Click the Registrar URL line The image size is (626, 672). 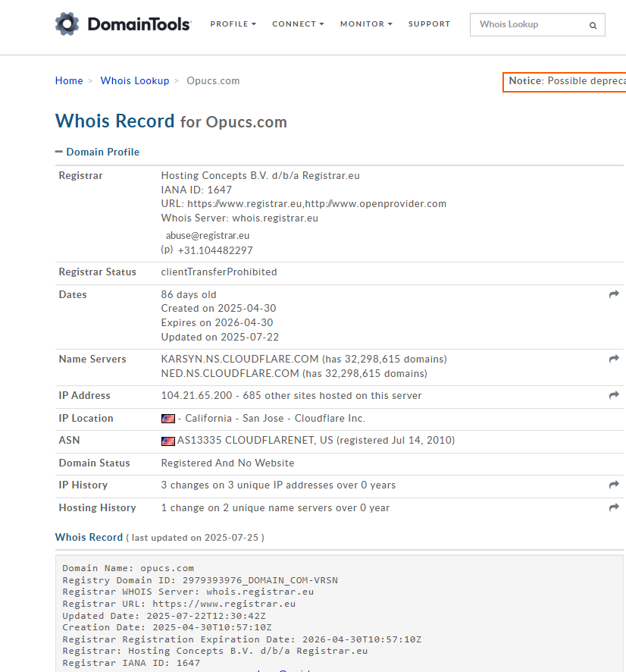[304, 204]
